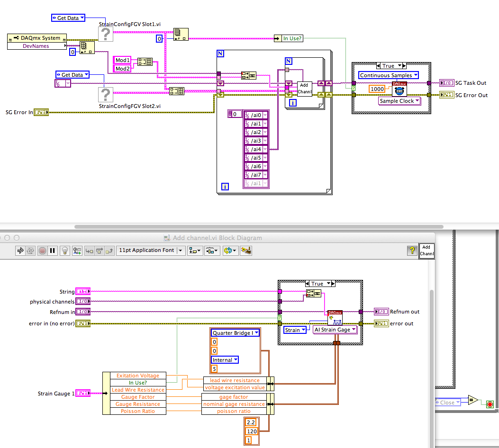Click the SG Error Out indicator terminal

(x=446, y=95)
